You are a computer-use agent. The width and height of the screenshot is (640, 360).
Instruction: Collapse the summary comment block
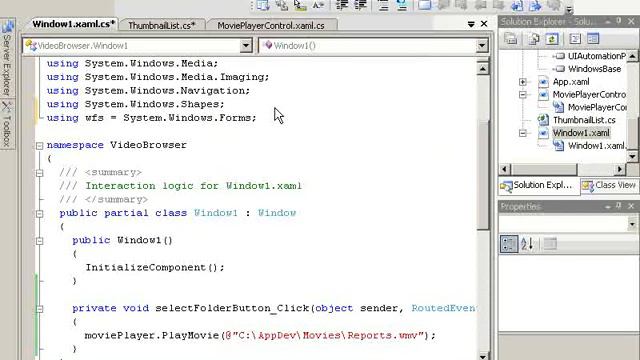coord(39,173)
